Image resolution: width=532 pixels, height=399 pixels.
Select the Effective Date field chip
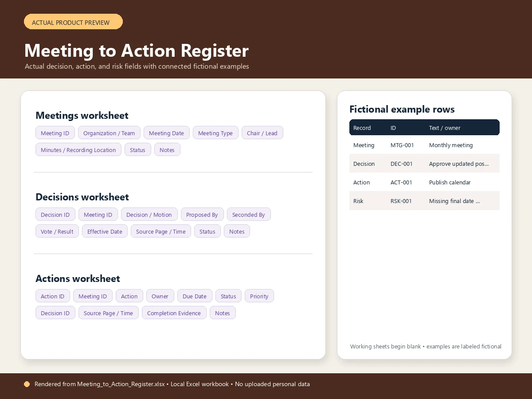[105, 231]
